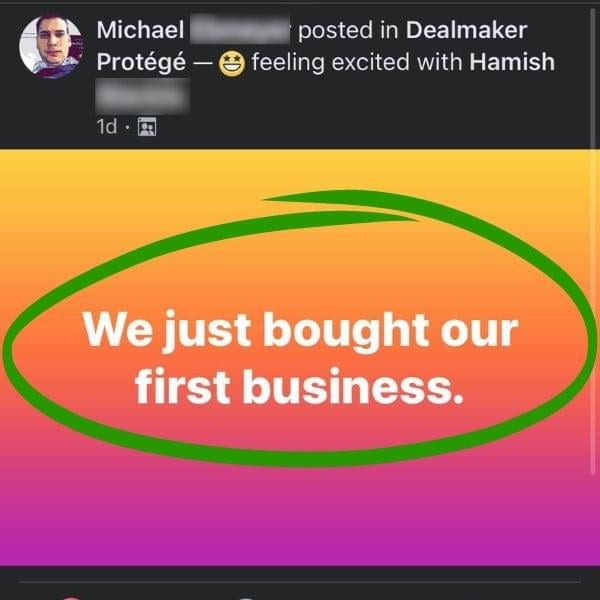600x600 pixels.
Task: Click the 'first business.' text line
Action: 300,386
